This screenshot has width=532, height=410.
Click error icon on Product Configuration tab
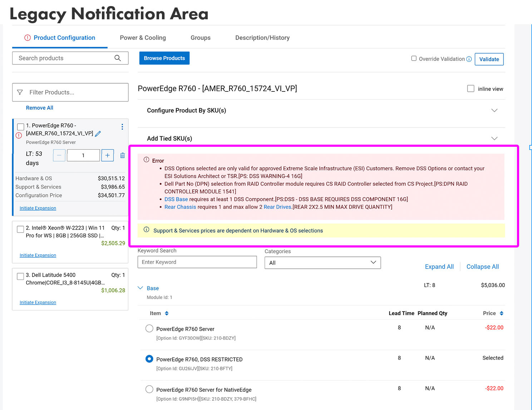(28, 37)
